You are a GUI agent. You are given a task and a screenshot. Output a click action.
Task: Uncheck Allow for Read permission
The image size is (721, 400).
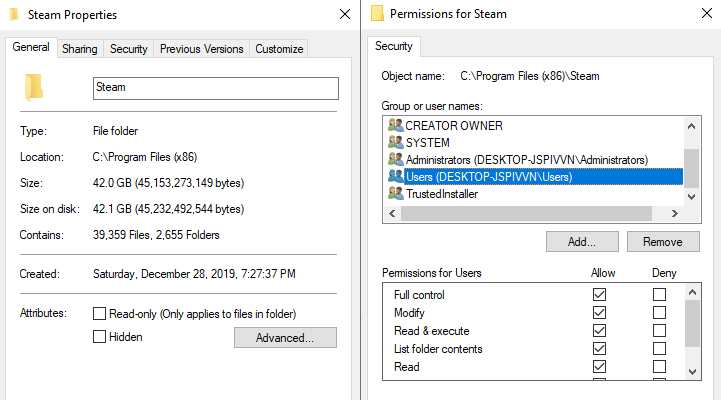coord(599,366)
